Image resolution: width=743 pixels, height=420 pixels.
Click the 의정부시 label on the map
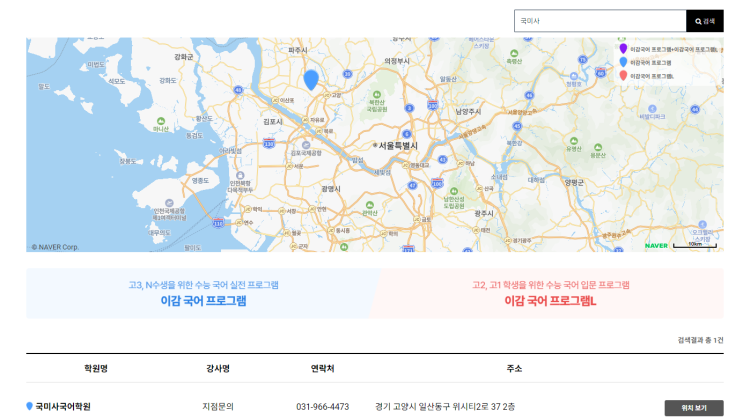(x=397, y=61)
